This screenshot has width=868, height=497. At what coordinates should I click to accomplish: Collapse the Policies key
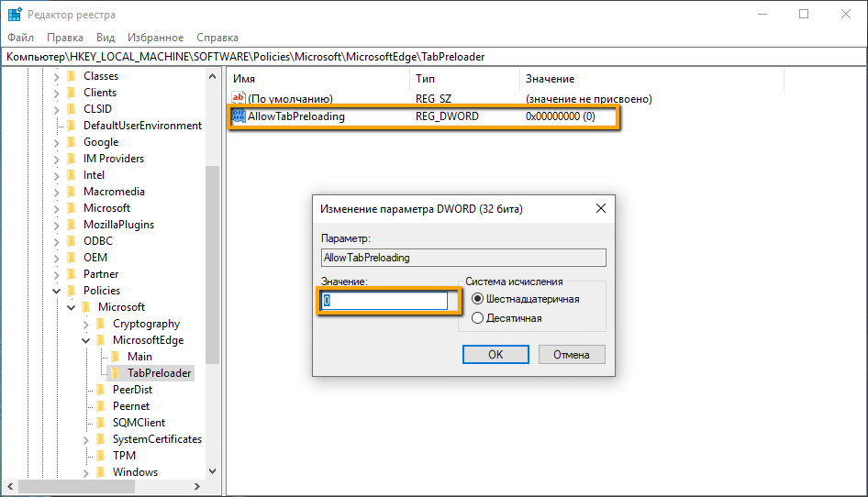point(57,291)
